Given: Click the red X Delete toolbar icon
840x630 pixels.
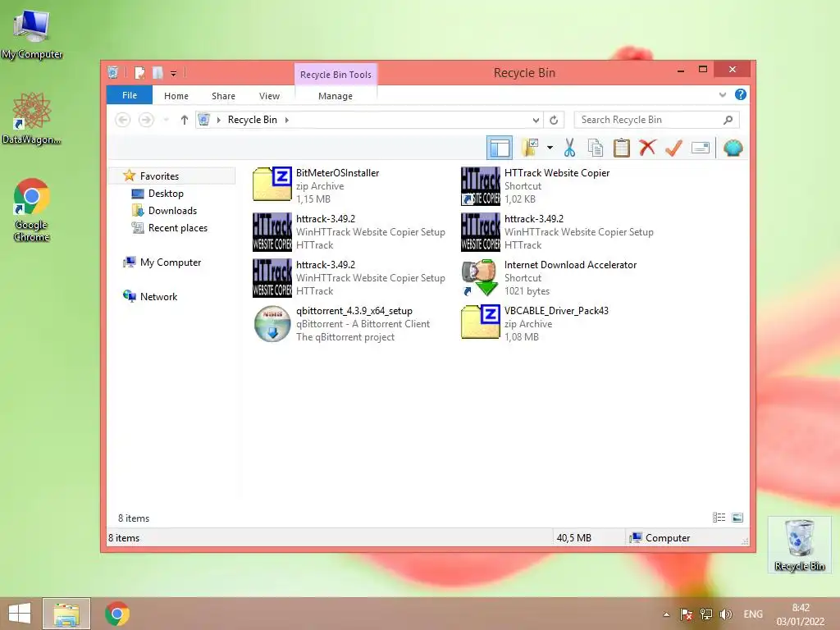Looking at the screenshot, I should (x=647, y=148).
